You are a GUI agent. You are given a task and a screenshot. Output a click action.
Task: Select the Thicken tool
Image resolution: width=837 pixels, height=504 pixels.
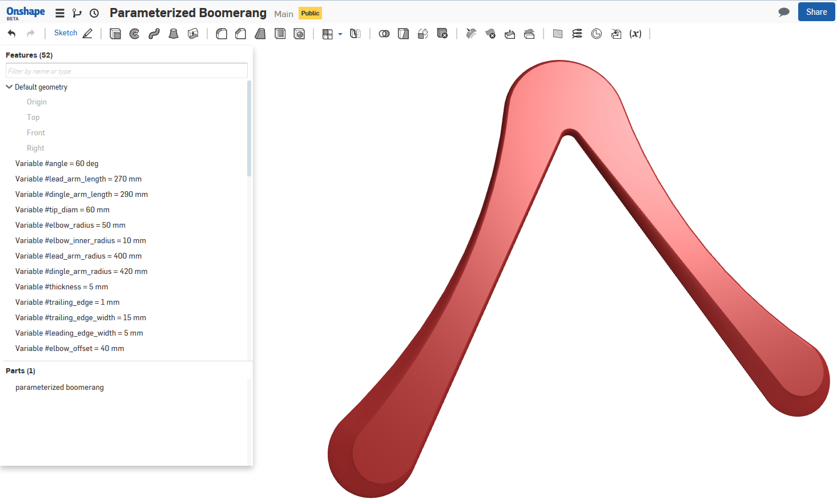(x=193, y=34)
